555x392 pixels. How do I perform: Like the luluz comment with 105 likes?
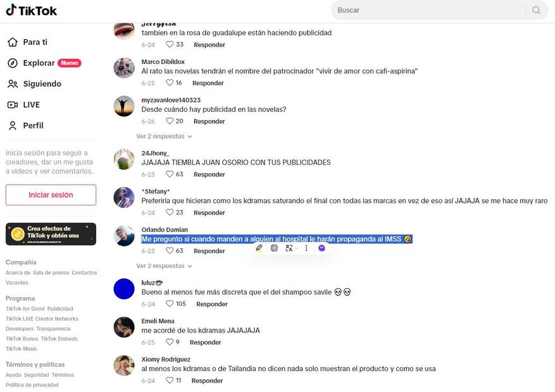point(170,303)
